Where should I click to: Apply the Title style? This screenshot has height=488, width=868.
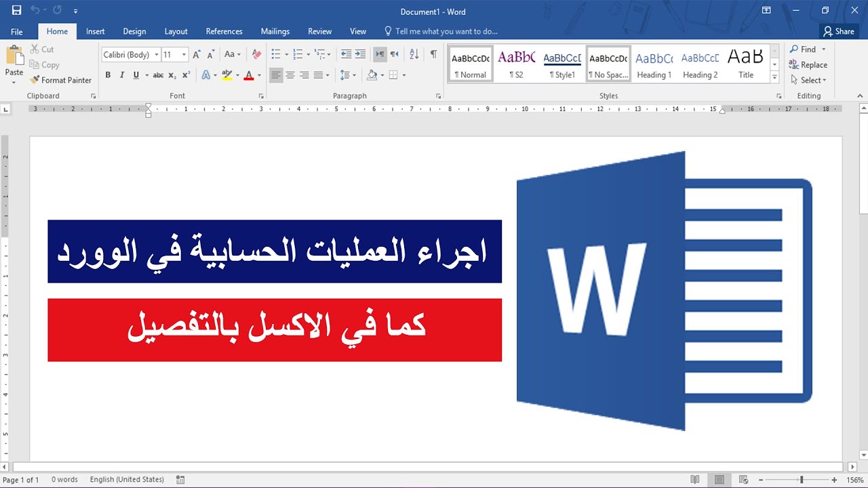point(746,64)
